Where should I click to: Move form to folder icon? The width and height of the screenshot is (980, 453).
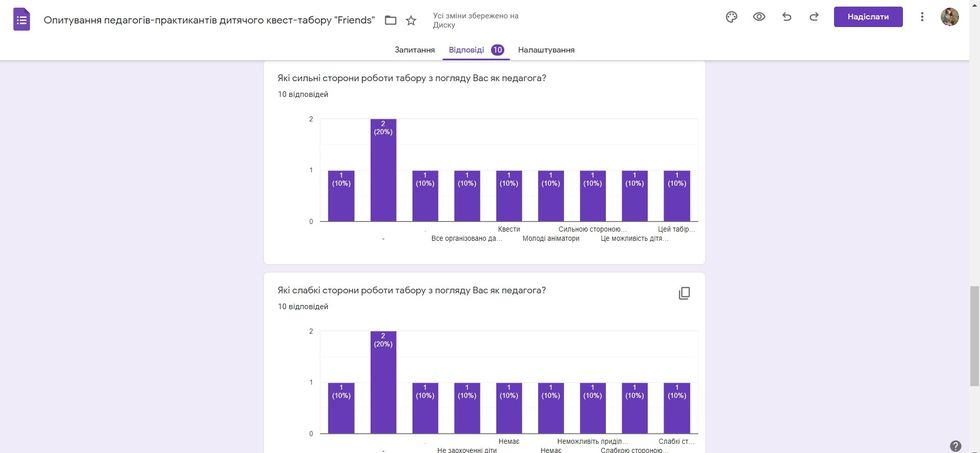[390, 20]
